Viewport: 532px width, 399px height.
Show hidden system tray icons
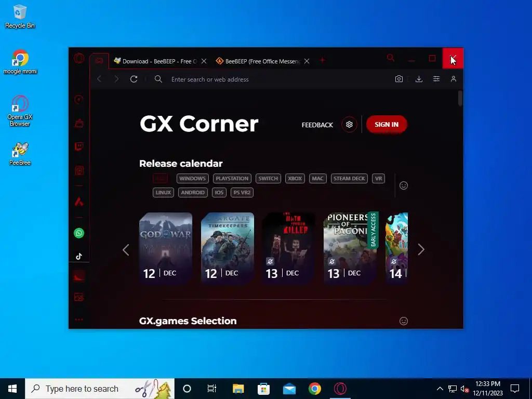pyautogui.click(x=440, y=389)
